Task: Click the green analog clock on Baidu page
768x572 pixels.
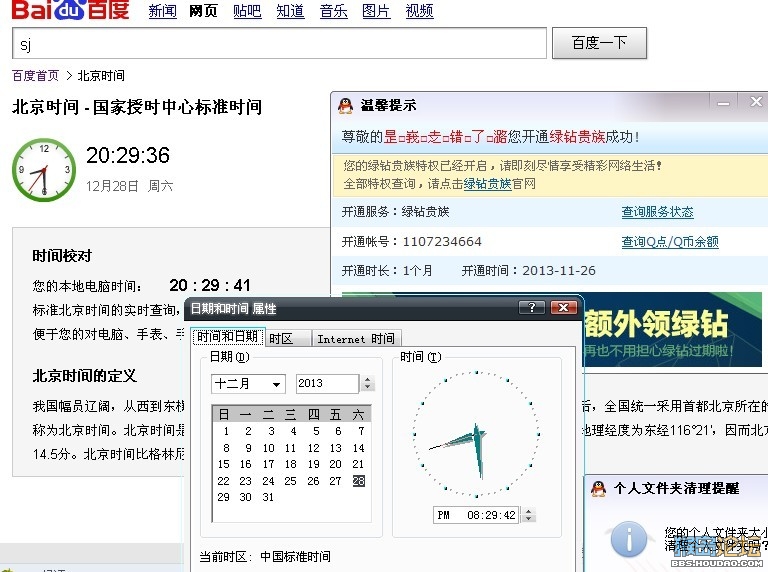Action: click(44, 170)
